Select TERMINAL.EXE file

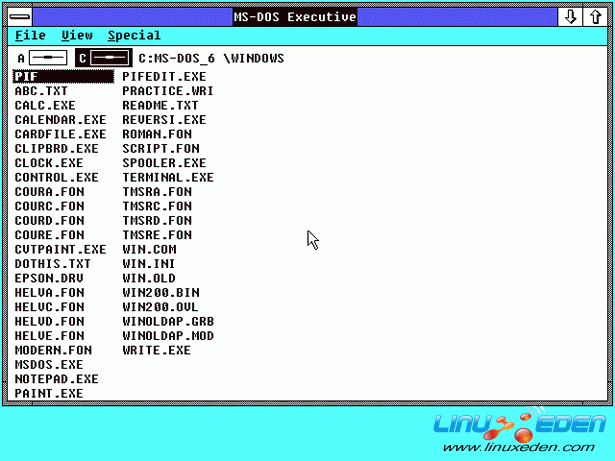point(168,177)
